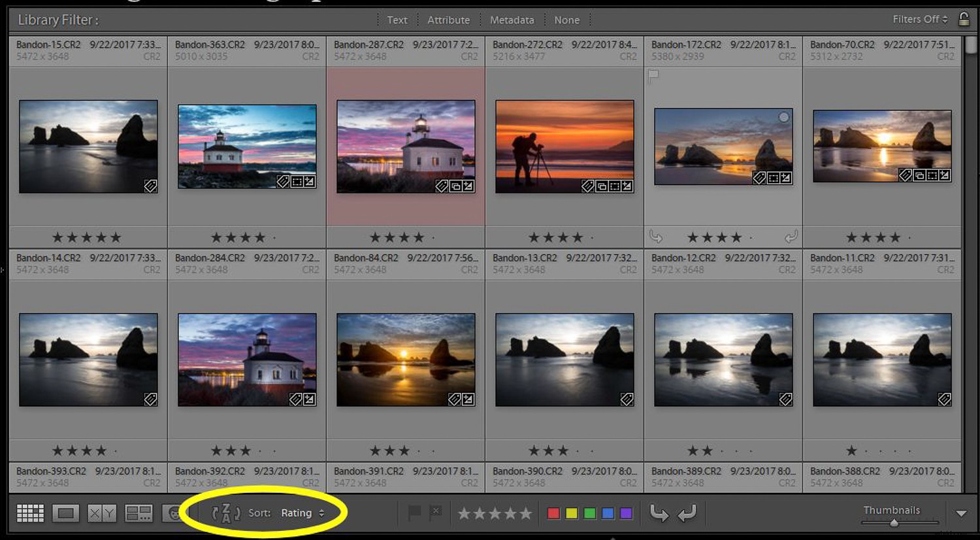The height and width of the screenshot is (540, 980).
Task: Switch to Grid view
Action: tap(29, 513)
